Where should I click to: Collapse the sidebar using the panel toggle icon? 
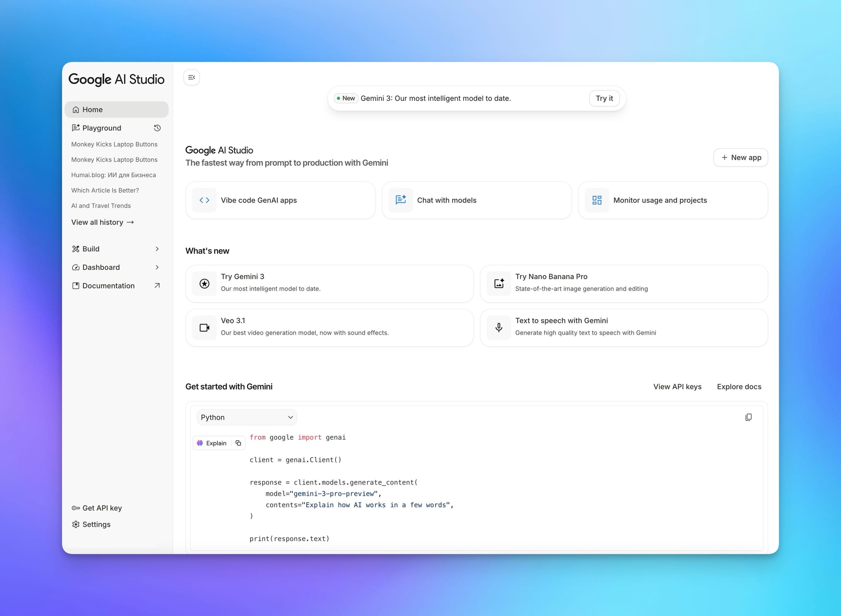[x=191, y=77]
